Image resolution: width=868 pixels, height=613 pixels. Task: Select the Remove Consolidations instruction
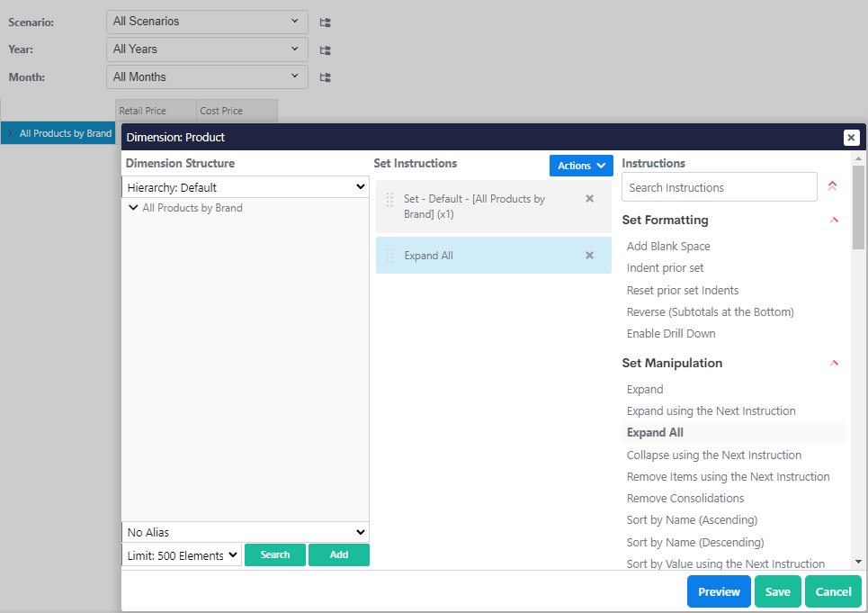pyautogui.click(x=685, y=499)
